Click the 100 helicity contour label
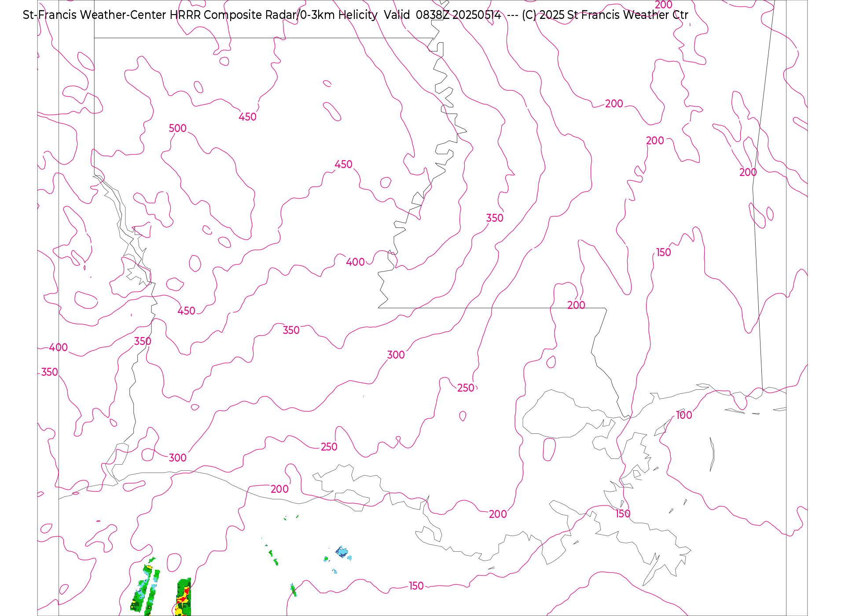This screenshot has height=616, width=845. (x=684, y=415)
